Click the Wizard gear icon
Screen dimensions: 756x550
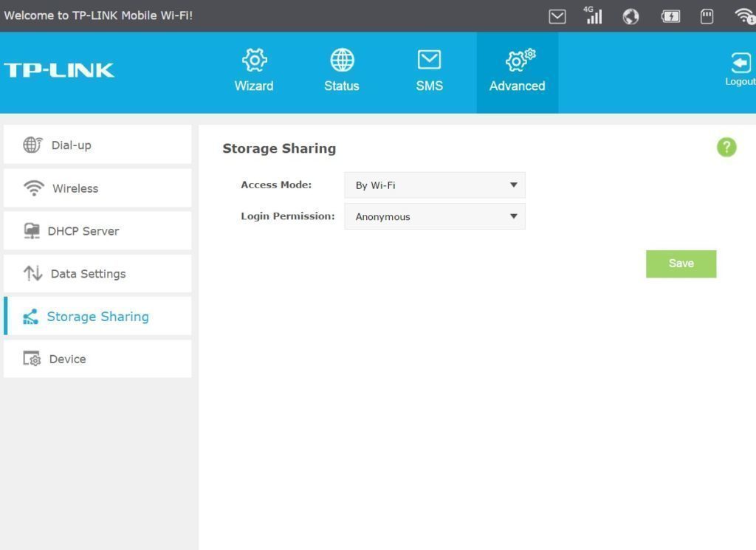coord(254,61)
